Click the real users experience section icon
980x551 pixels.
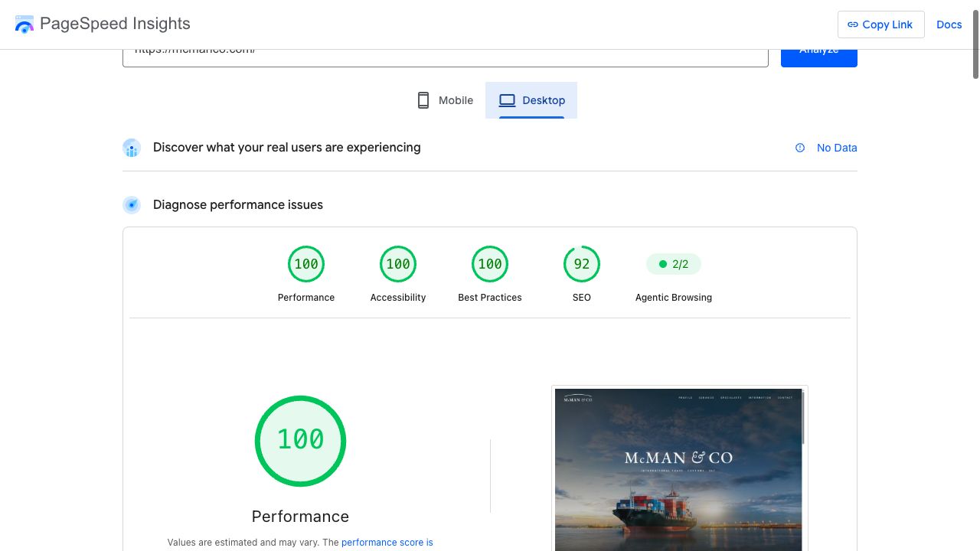(x=132, y=148)
